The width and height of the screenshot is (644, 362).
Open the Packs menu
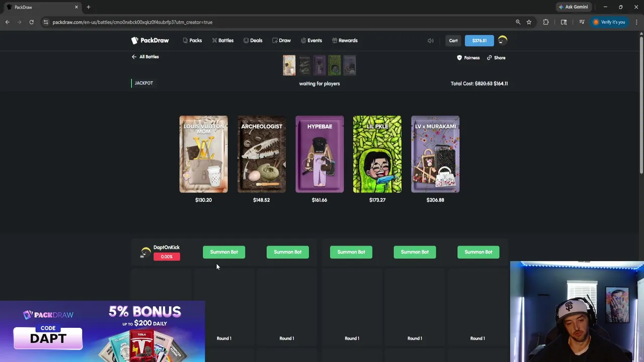[192, 40]
